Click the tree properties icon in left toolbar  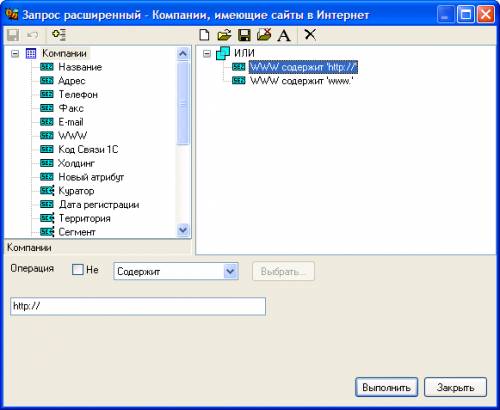pyautogui.click(x=59, y=35)
